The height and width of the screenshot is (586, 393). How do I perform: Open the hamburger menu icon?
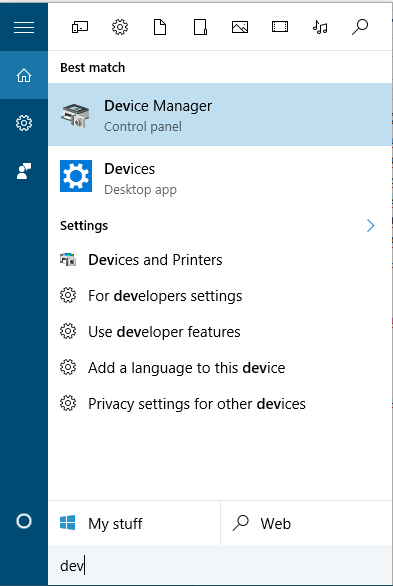[24, 27]
